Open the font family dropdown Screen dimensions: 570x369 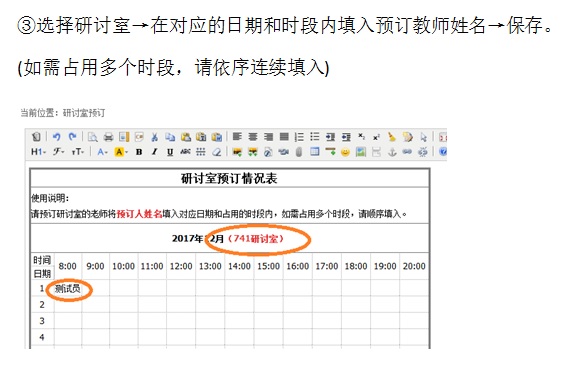coord(58,152)
